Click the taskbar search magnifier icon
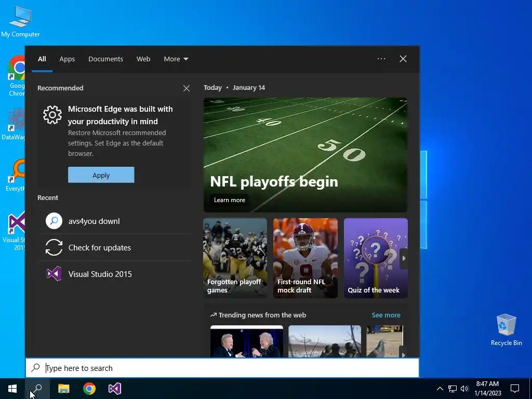This screenshot has width=532, height=399. coord(37,389)
